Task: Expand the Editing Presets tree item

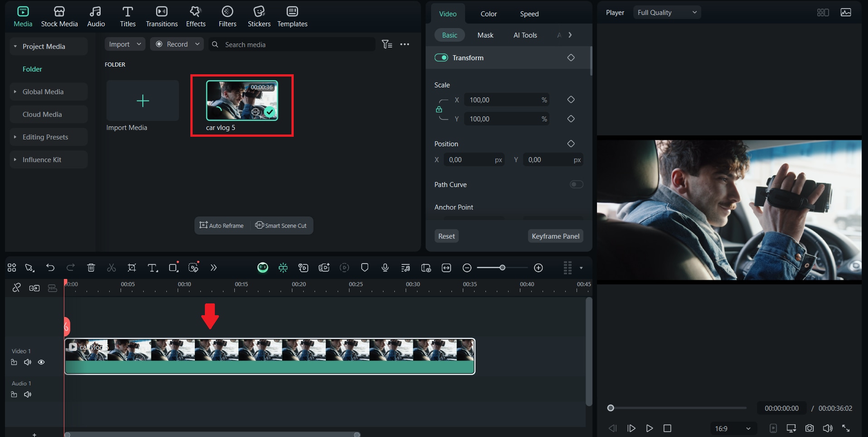Action: 15,137
